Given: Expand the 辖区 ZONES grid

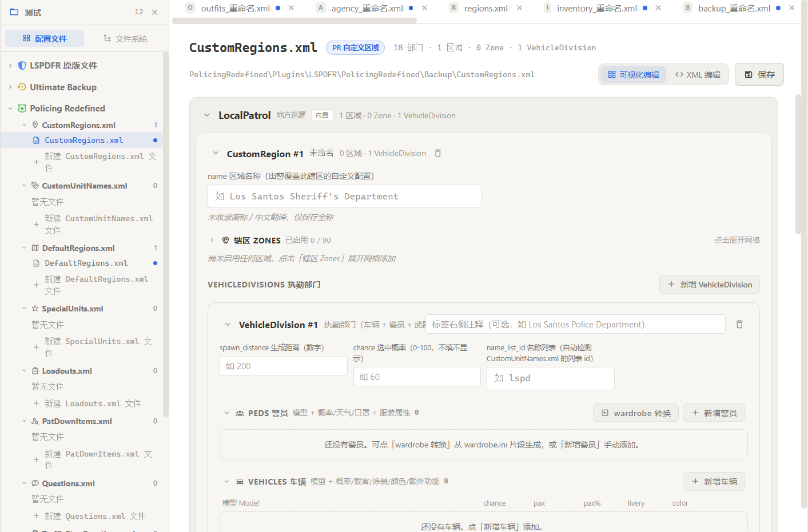Looking at the screenshot, I should [x=212, y=241].
